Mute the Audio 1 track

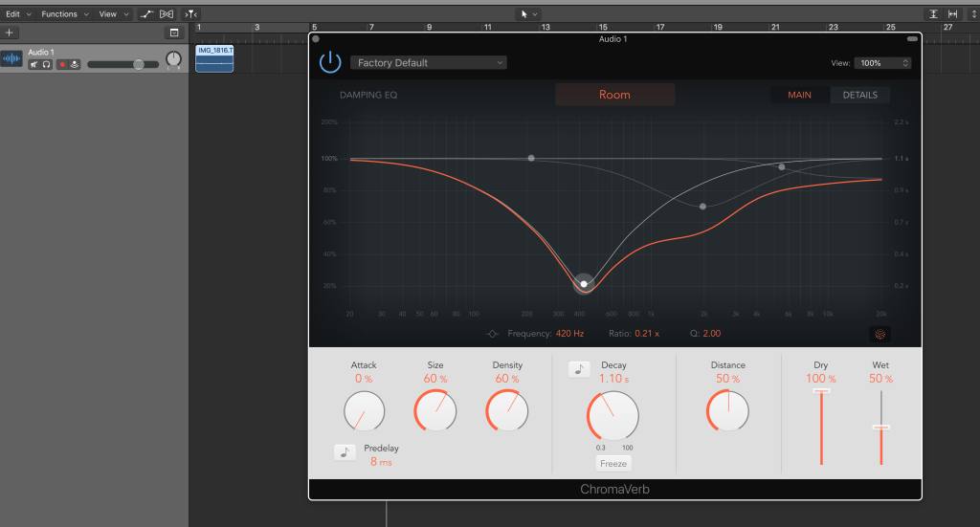33,64
